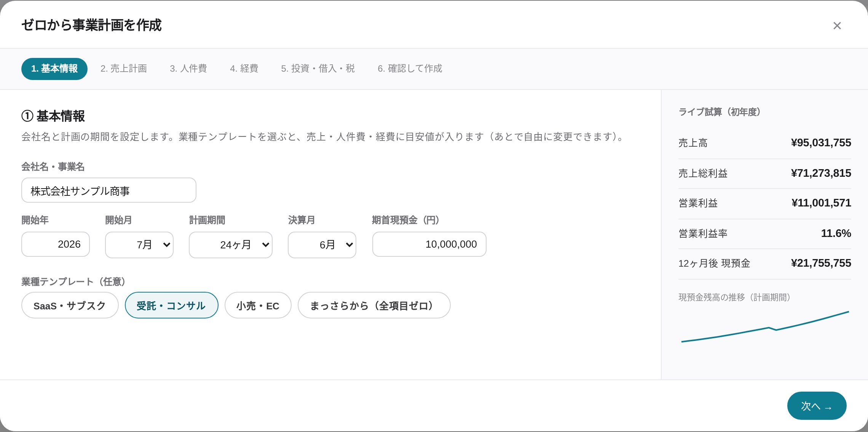
Task: Select まっさらから（全項目ゼロ） template
Action: pyautogui.click(x=374, y=305)
